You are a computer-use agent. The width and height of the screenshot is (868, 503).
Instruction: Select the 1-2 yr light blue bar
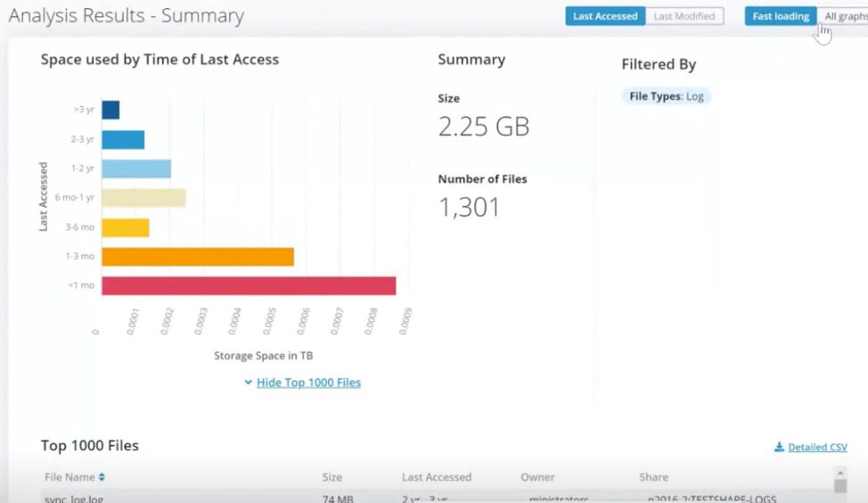pos(136,169)
